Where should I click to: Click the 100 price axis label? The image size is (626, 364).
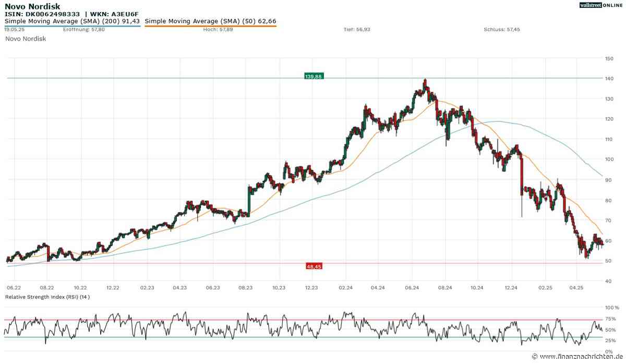tap(609, 160)
